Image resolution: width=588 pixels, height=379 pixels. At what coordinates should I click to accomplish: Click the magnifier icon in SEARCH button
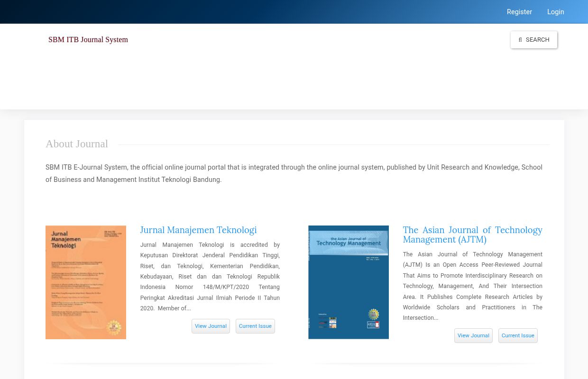click(x=520, y=40)
